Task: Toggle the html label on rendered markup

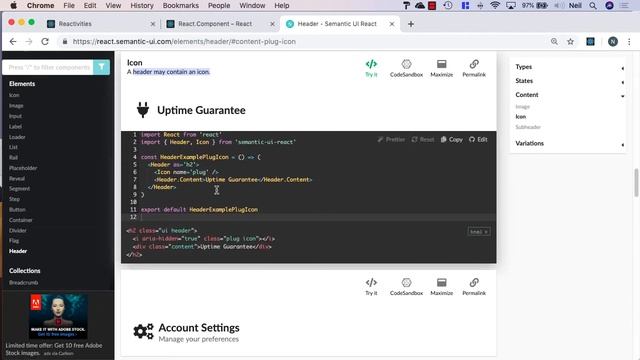Action: (x=479, y=232)
